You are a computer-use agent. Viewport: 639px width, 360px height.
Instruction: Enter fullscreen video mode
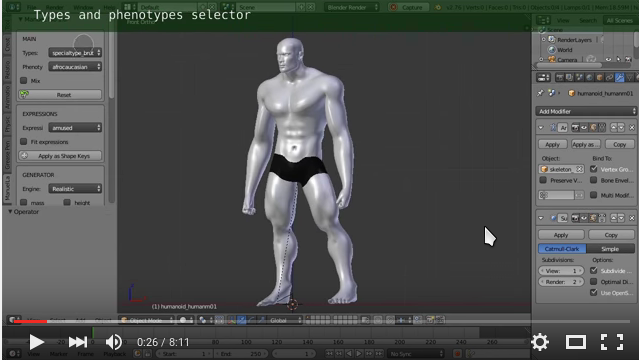coord(612,342)
